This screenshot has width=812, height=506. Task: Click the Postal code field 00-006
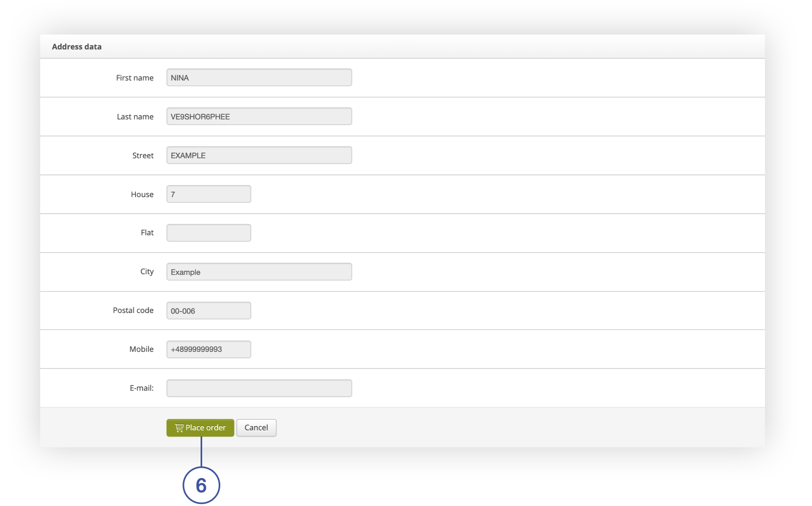click(209, 311)
